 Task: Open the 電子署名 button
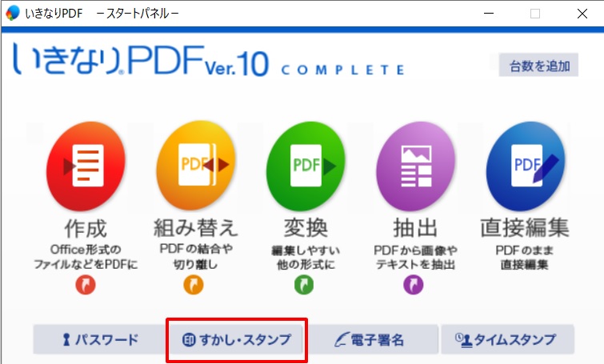(372, 339)
